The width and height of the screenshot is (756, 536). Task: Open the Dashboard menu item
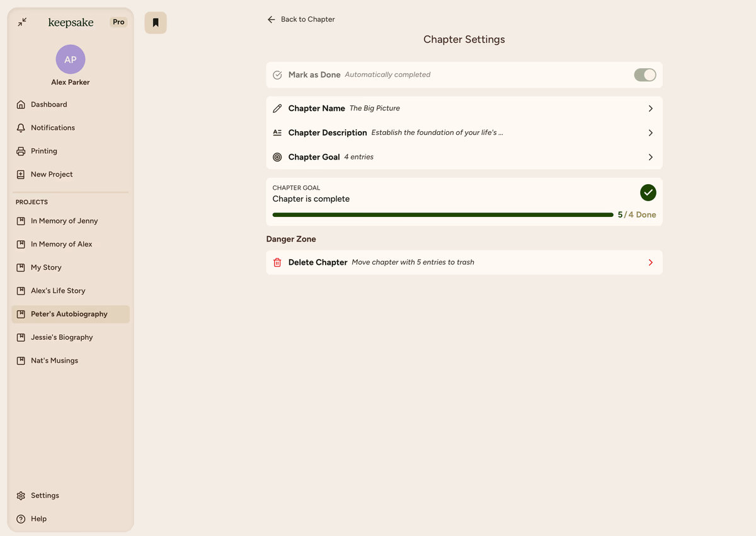pyautogui.click(x=49, y=105)
